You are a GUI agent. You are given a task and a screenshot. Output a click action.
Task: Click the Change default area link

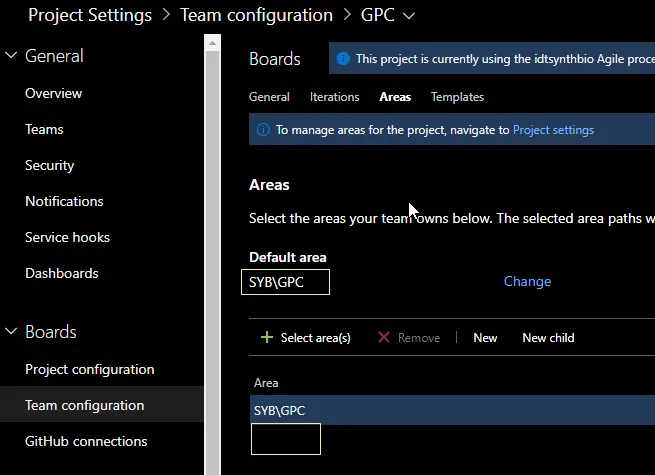pos(527,281)
